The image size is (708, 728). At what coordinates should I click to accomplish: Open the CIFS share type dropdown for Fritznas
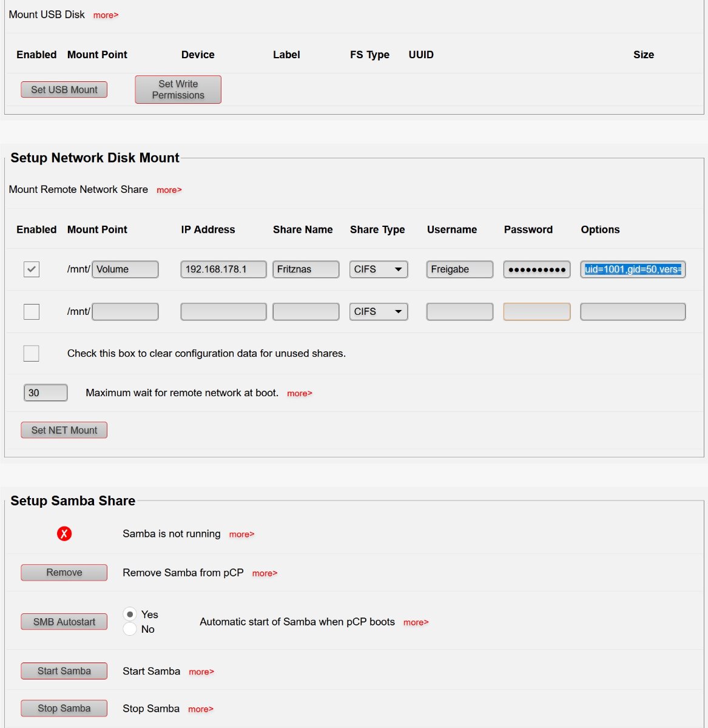tap(378, 269)
